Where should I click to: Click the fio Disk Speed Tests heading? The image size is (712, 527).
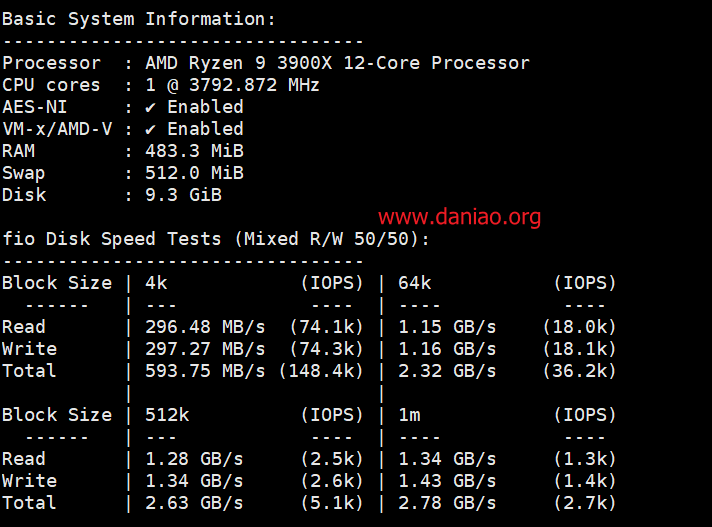point(216,239)
